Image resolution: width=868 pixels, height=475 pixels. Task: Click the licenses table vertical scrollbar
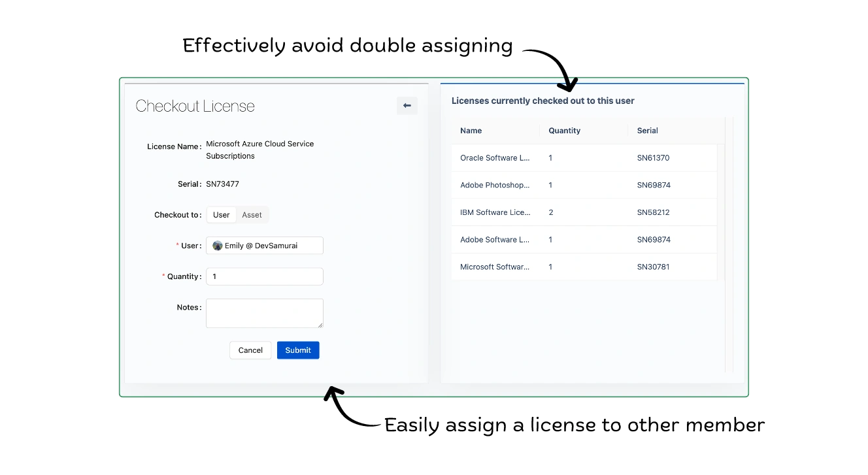[x=729, y=245]
